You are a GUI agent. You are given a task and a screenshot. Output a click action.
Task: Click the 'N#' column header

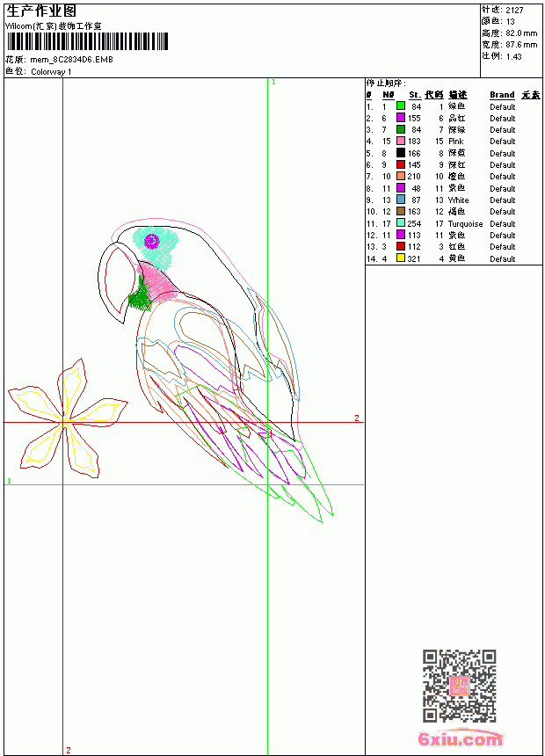(x=389, y=95)
